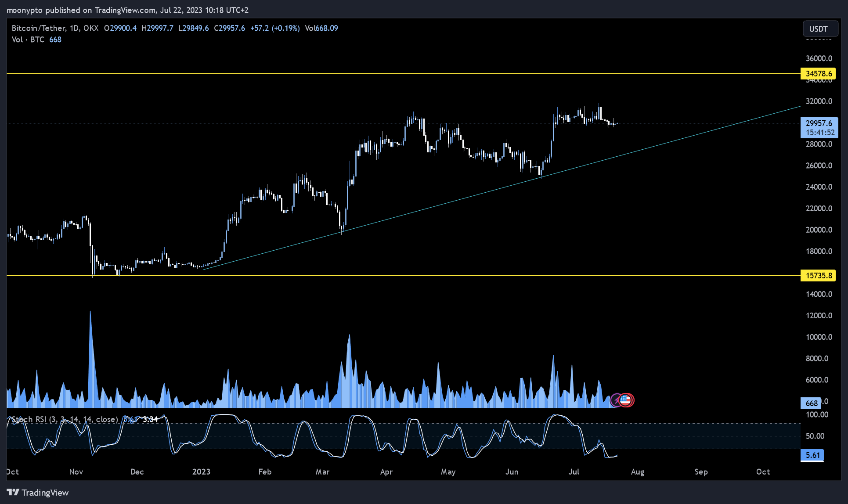Click the low value L29849.6
The width and height of the screenshot is (848, 504).
coord(194,28)
